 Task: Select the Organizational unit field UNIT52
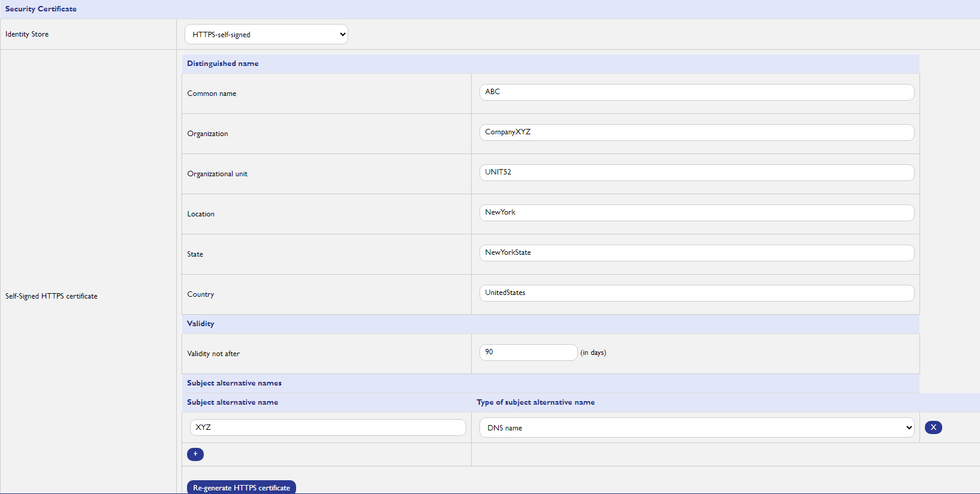(696, 173)
